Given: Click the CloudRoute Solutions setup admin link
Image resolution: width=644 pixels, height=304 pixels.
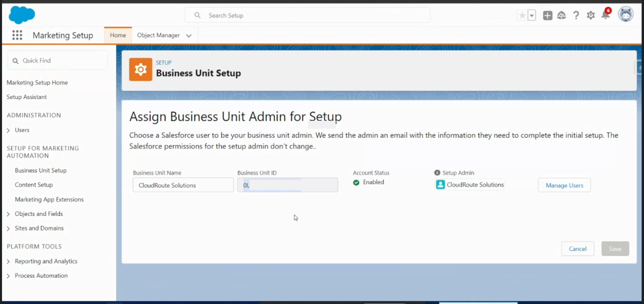Looking at the screenshot, I should coord(475,185).
